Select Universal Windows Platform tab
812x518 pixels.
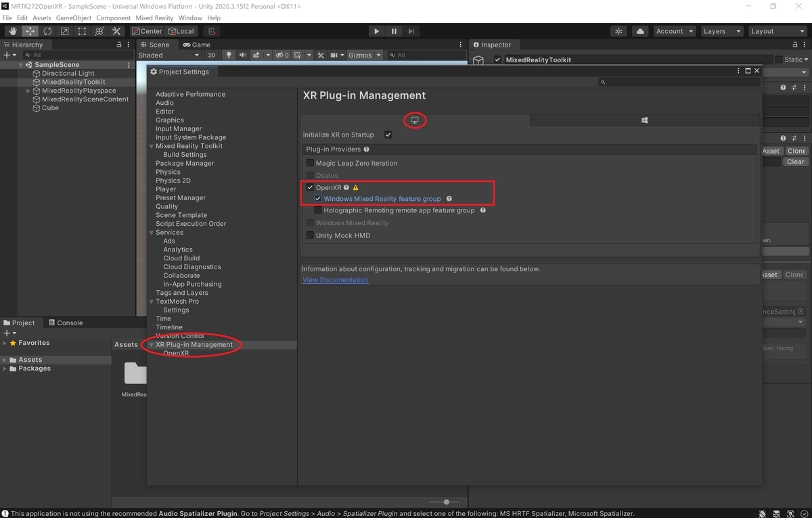644,120
